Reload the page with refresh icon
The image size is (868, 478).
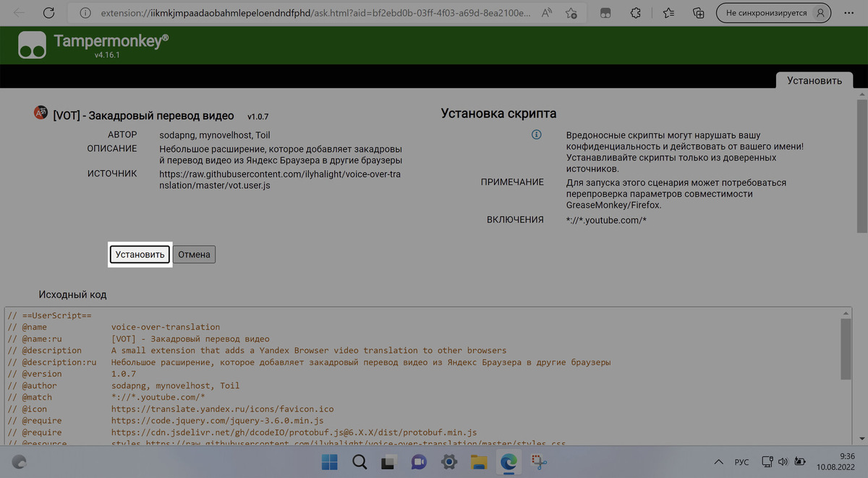coord(48,13)
